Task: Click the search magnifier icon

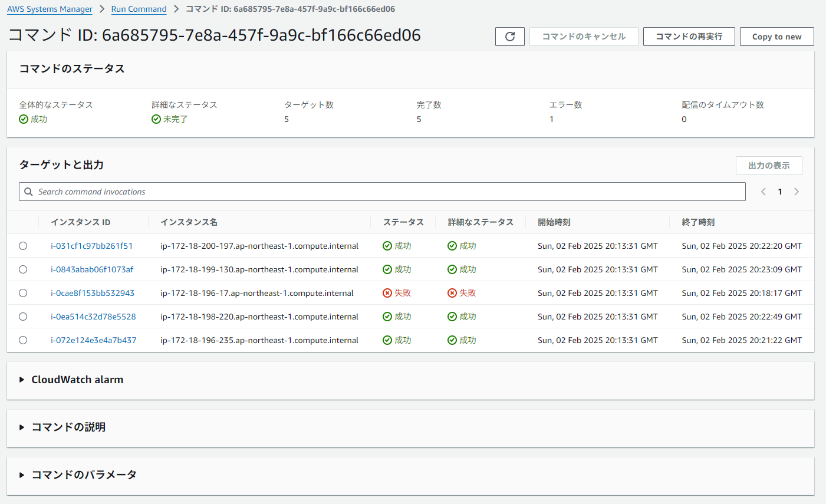Action: pos(28,192)
